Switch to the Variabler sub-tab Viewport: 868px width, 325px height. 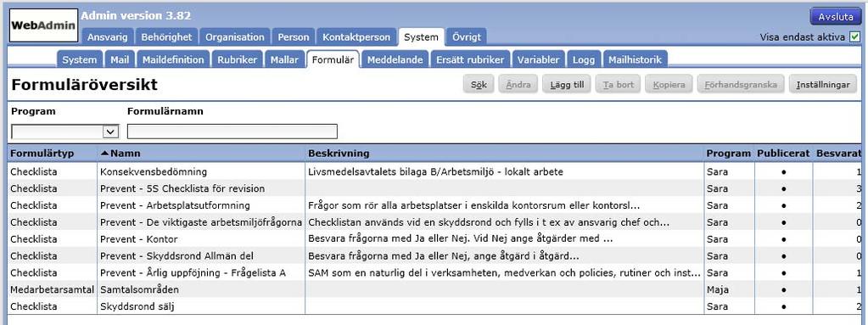coord(539,59)
